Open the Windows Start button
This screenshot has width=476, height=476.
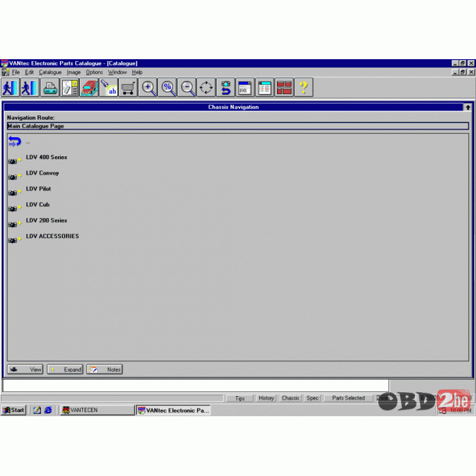click(x=13, y=410)
